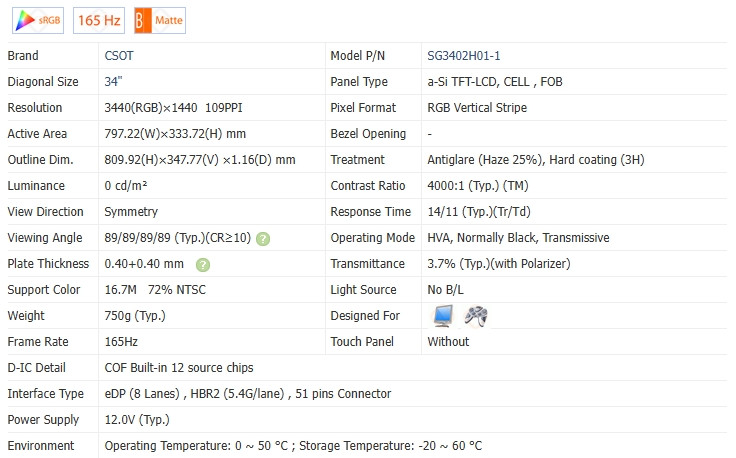
Task: Click the Brand row label
Action: coord(23,56)
